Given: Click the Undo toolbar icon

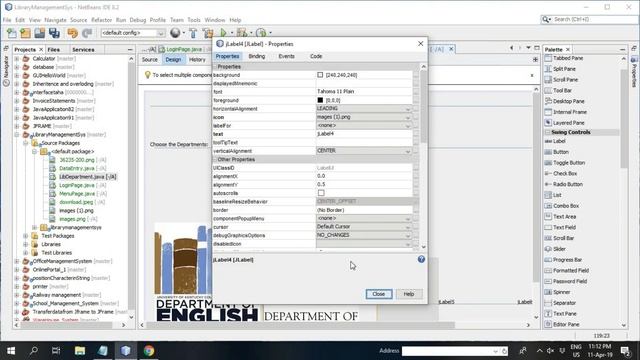Looking at the screenshot, I should tap(73, 33).
